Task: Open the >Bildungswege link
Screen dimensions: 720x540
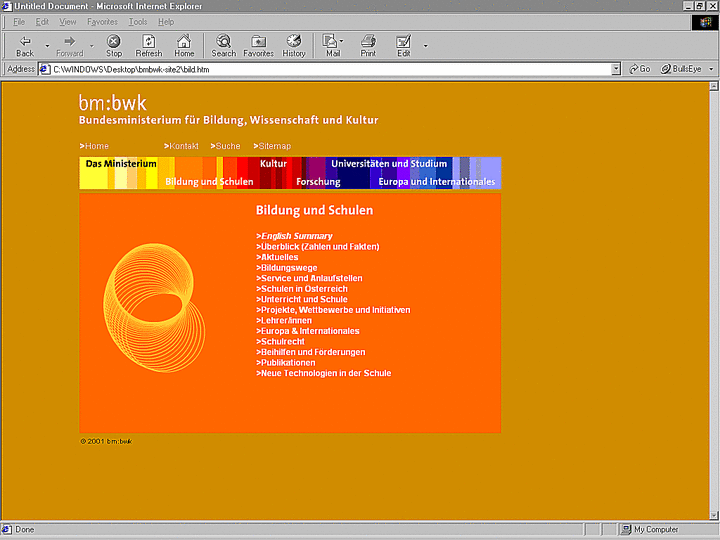Action: pyautogui.click(x=287, y=268)
